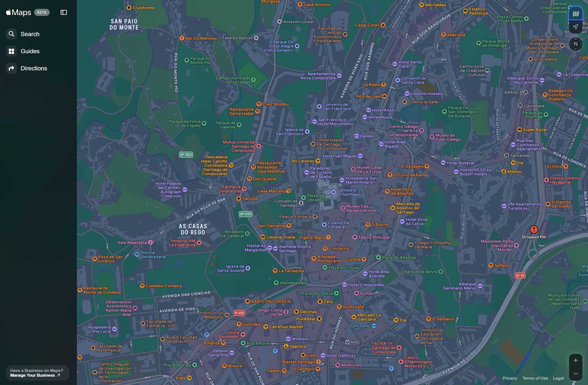
Task: Select the Museo do Pobo Galego marker
Action: point(432,137)
